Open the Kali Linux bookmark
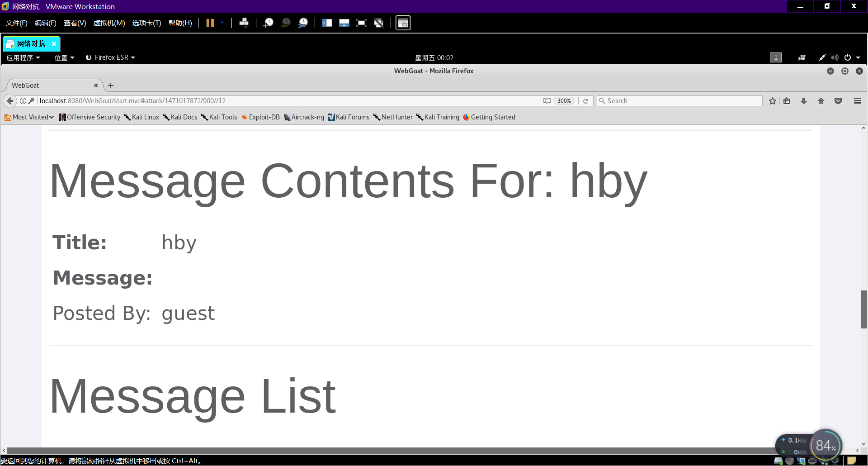This screenshot has width=868, height=466. point(142,117)
